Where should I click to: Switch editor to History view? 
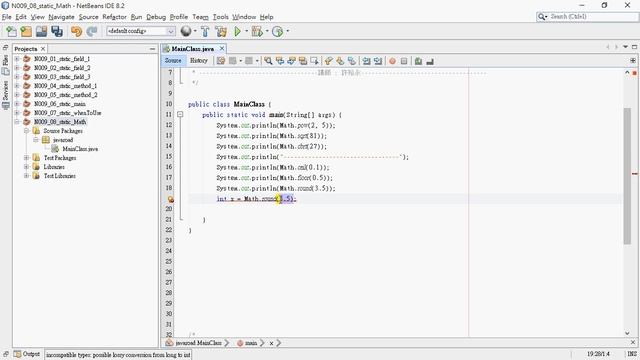(199, 60)
